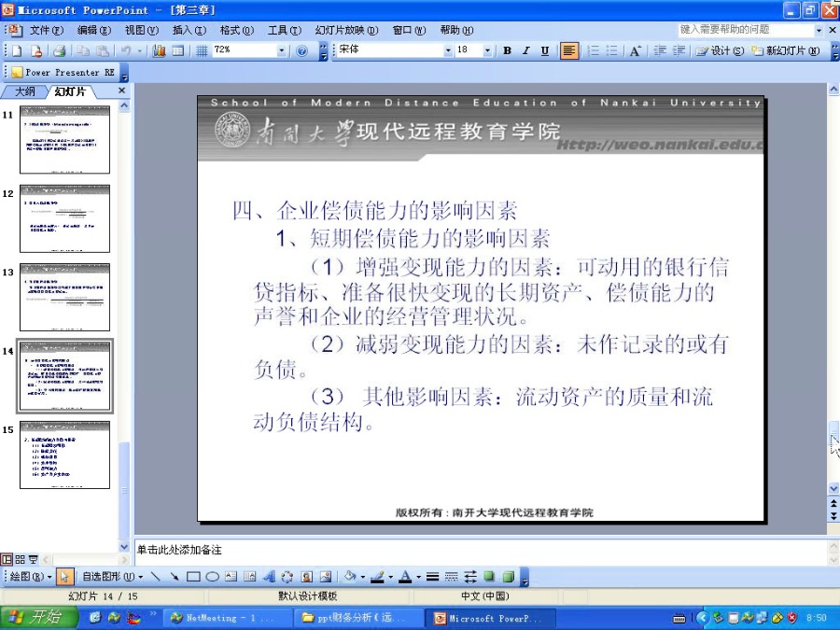Select the Line drawing tool
Viewport: 840px width, 630px height.
155,577
